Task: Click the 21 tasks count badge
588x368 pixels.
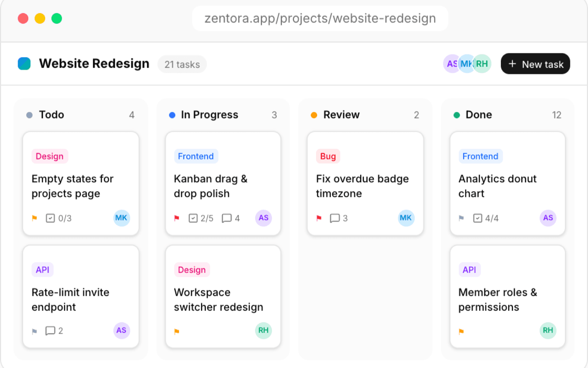Action: (182, 64)
